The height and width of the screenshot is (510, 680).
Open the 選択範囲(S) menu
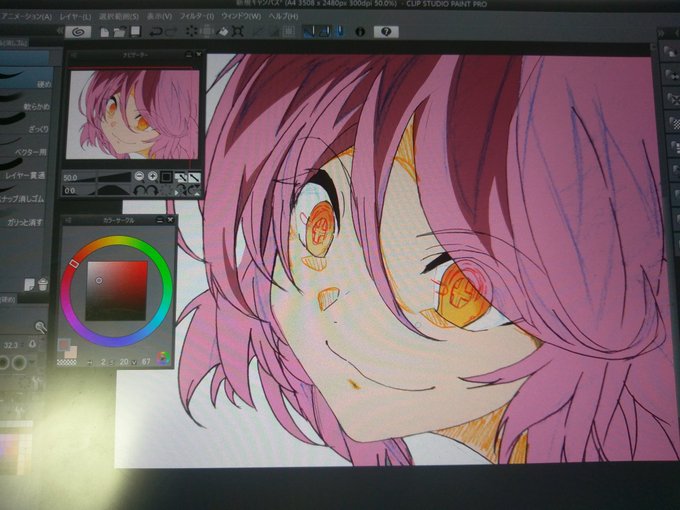click(119, 17)
